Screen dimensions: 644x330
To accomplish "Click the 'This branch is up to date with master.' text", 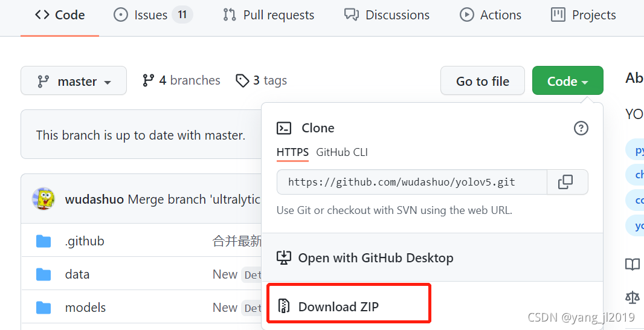I will click(141, 135).
